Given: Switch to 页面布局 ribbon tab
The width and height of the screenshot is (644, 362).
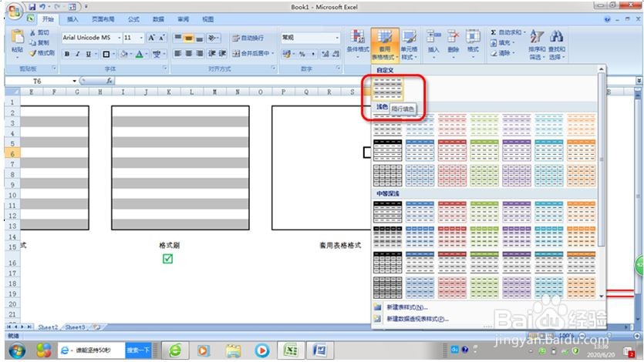Looking at the screenshot, I should pos(103,19).
